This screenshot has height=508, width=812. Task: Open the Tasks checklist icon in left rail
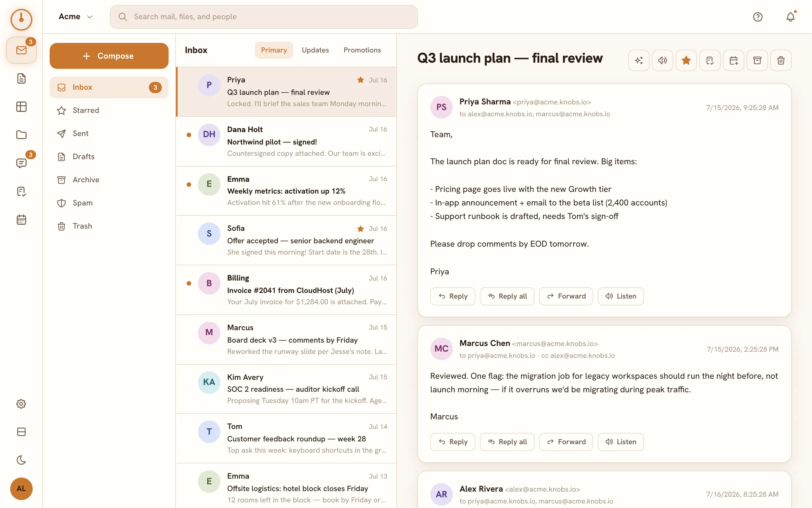click(x=21, y=192)
